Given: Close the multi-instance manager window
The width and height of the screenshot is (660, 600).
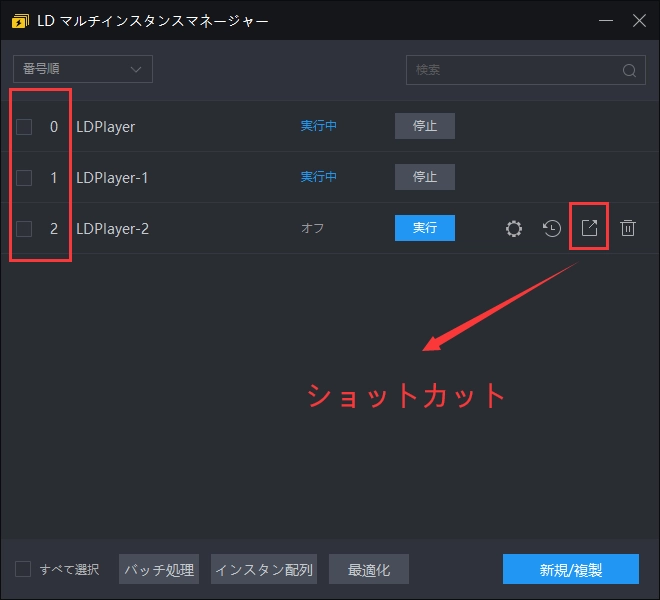Looking at the screenshot, I should 639,20.
